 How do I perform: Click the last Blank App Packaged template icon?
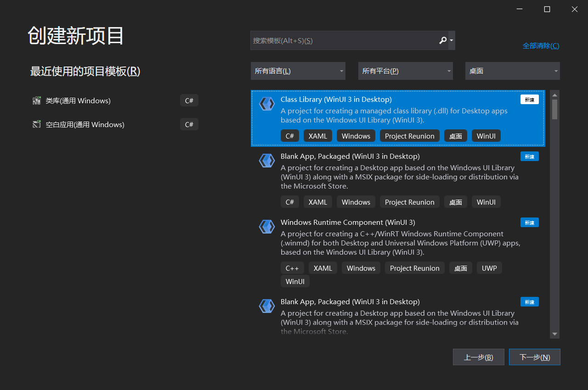coord(267,306)
